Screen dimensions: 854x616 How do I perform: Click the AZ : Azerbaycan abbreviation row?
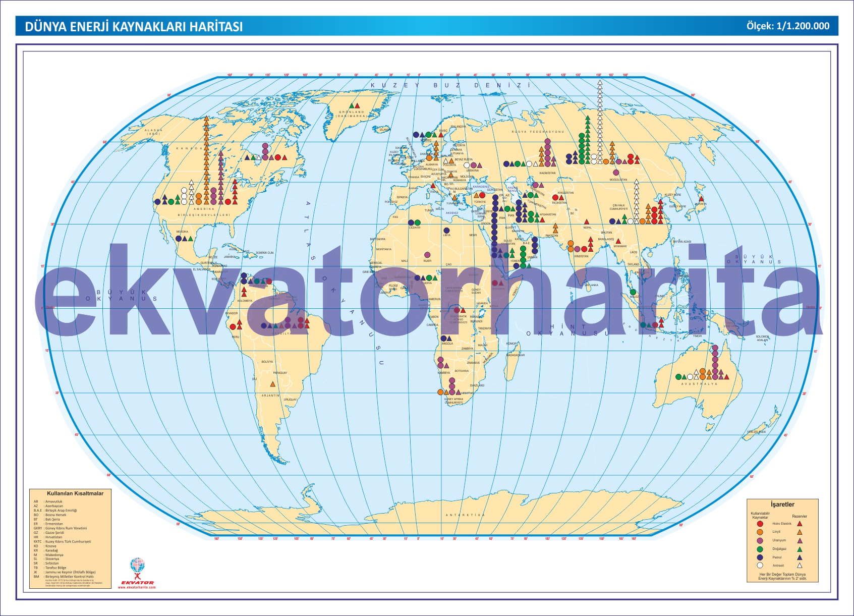tap(48, 506)
